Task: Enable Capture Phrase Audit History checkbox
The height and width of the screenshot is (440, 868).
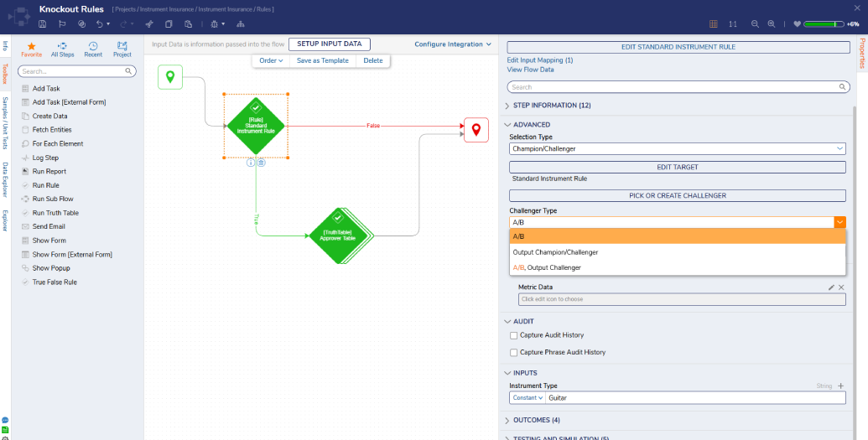Action: (514, 352)
